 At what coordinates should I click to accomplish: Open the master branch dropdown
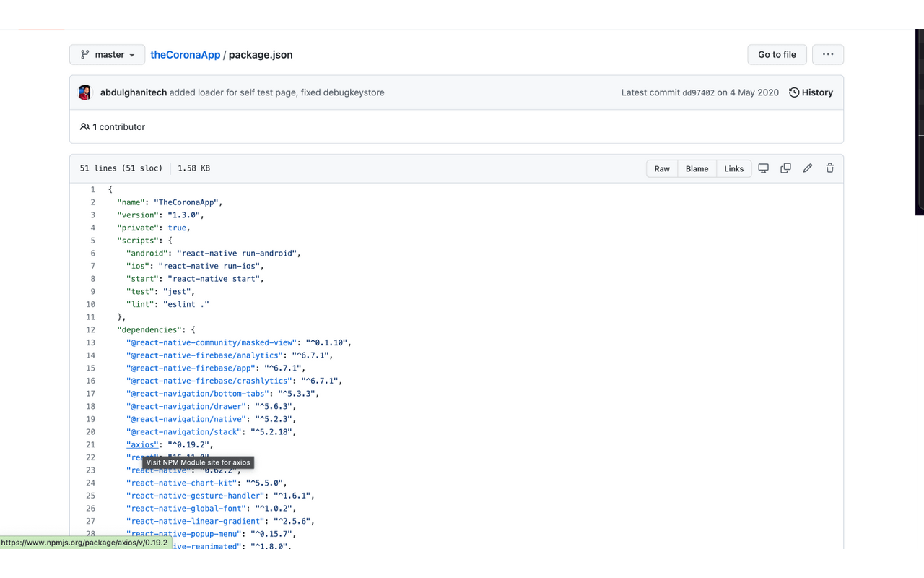[107, 55]
